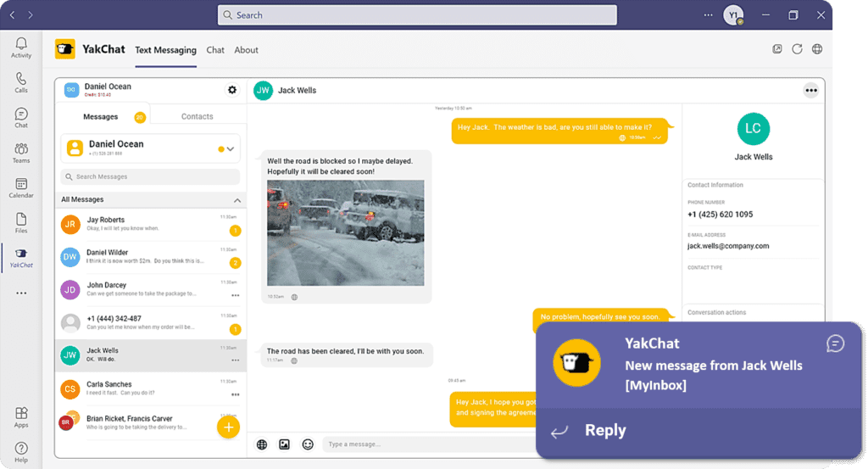Select Jack Wells conversation in list

(x=151, y=355)
